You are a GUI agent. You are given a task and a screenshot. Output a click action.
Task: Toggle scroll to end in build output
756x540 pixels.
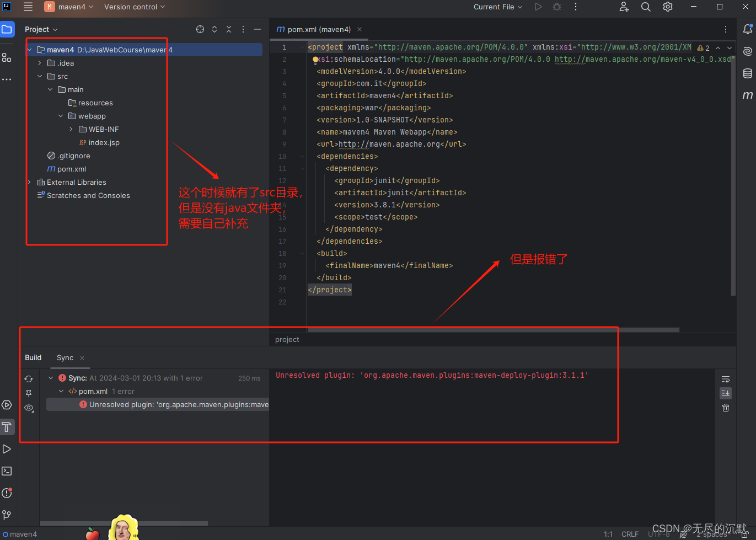click(726, 393)
